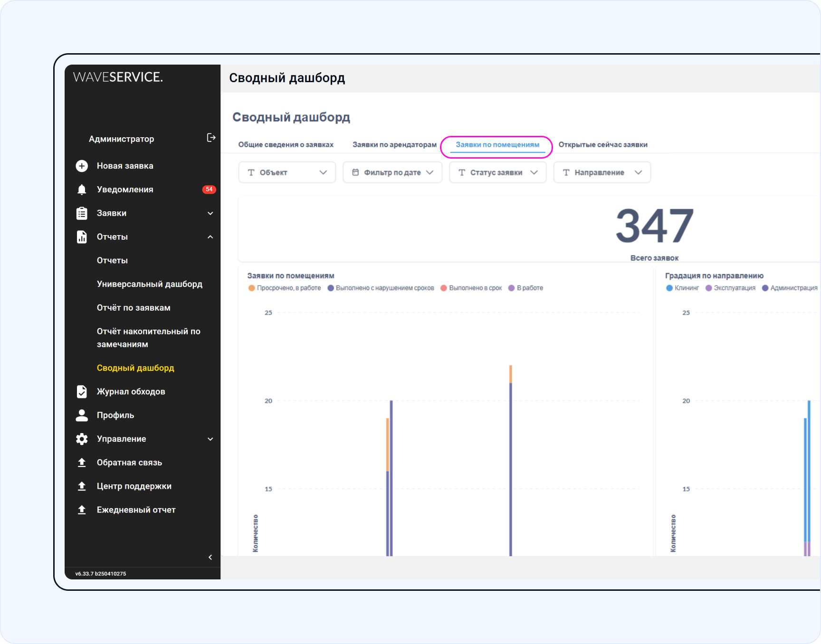Viewport: 821px width, 644px height.
Task: Open Профиль via the person icon
Action: click(x=82, y=415)
